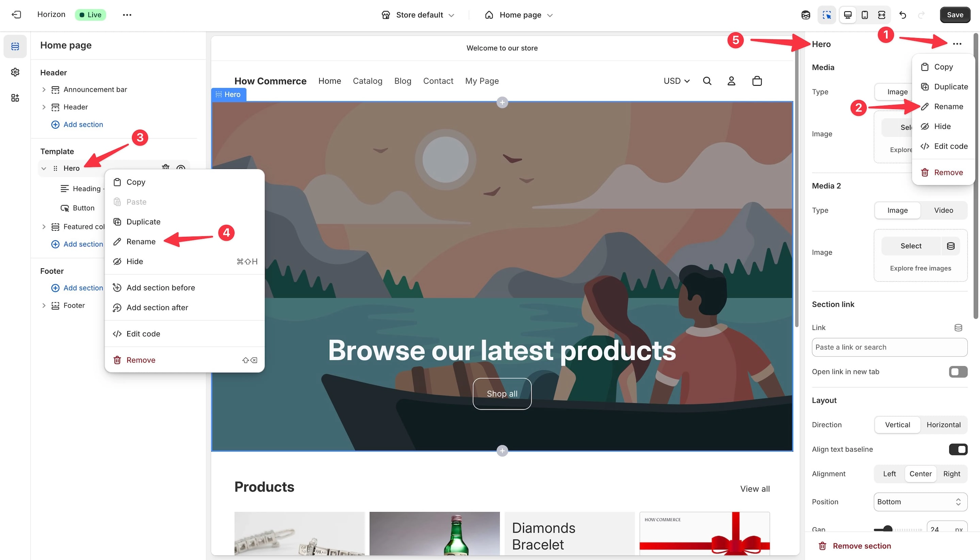Expand the Featured collection section
This screenshot has width=980, height=560.
[44, 226]
